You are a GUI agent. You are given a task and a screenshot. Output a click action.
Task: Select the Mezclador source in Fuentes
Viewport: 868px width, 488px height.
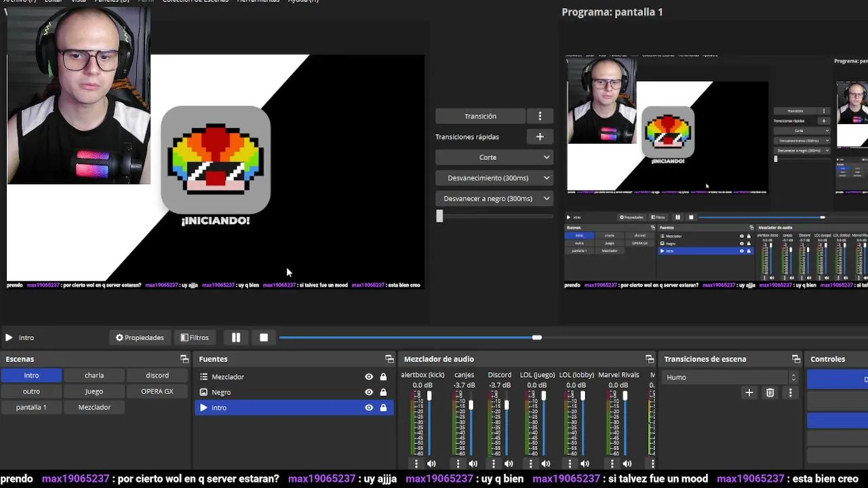click(294, 377)
